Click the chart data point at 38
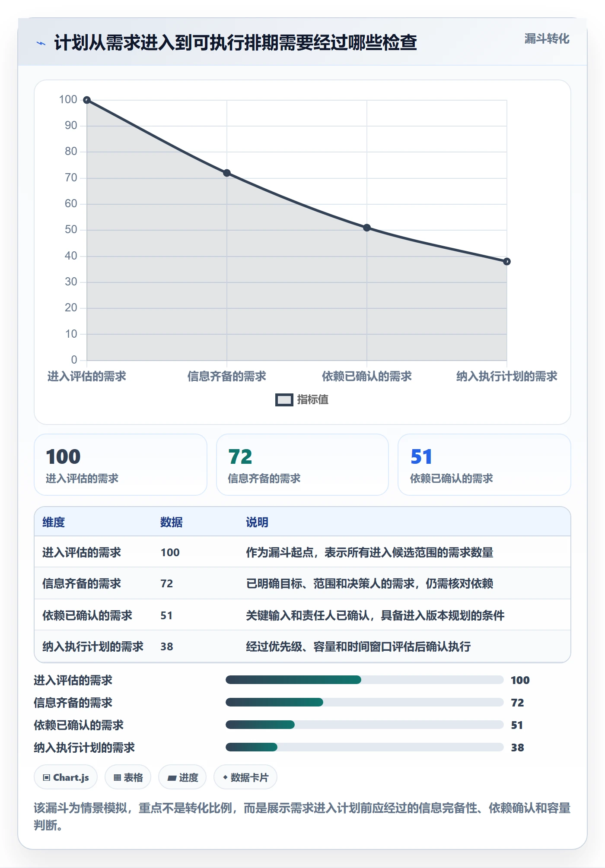The height and width of the screenshot is (868, 605). point(507,262)
